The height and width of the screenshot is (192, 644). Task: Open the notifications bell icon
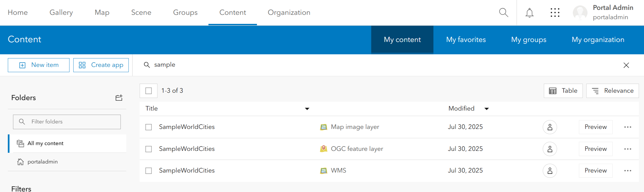click(529, 13)
